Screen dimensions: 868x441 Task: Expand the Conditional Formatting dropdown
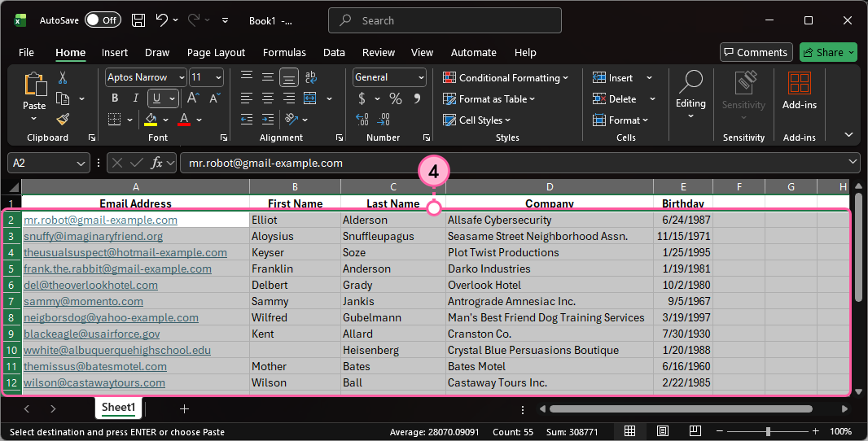click(x=565, y=78)
